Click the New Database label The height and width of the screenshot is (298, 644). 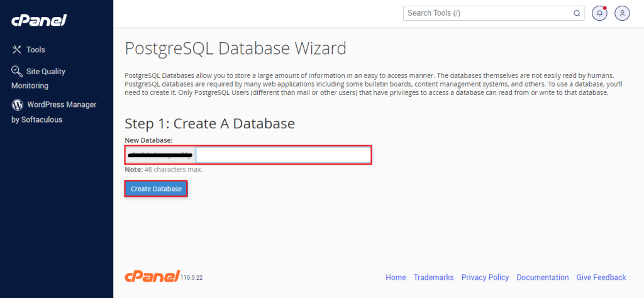click(x=148, y=140)
